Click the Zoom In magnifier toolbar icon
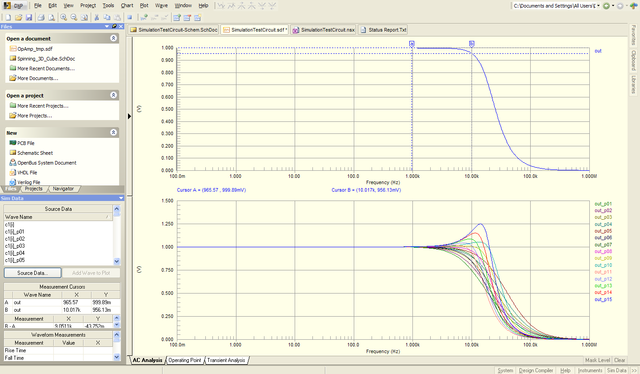Viewport: 640px width, 374px height. (x=64, y=18)
